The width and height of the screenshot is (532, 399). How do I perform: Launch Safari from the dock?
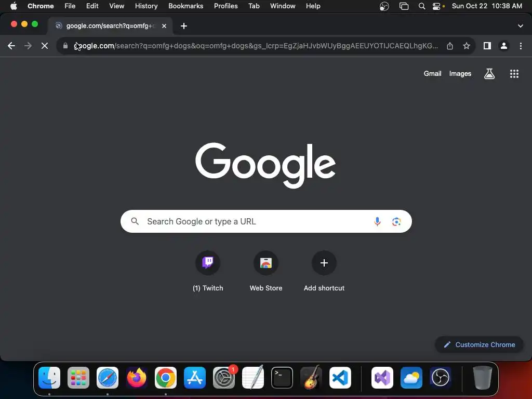[x=108, y=378]
